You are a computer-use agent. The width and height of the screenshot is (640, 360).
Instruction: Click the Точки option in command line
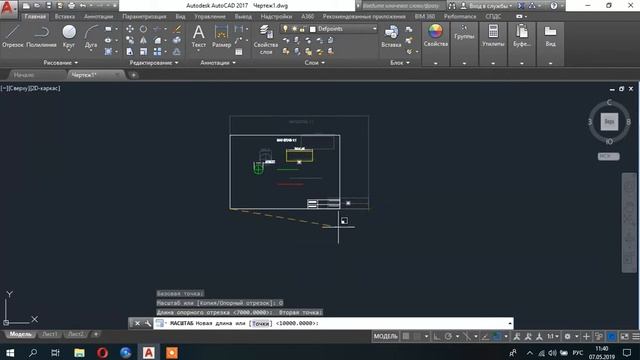coord(260,323)
